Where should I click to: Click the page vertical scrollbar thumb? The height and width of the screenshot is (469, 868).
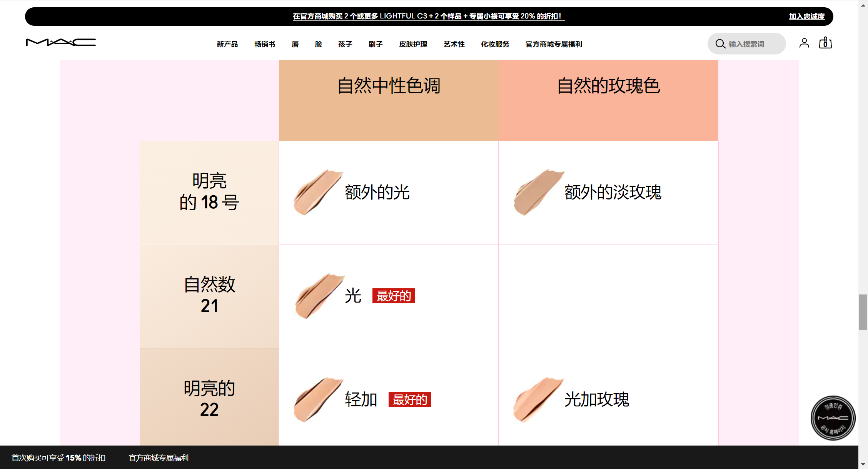[863, 312]
